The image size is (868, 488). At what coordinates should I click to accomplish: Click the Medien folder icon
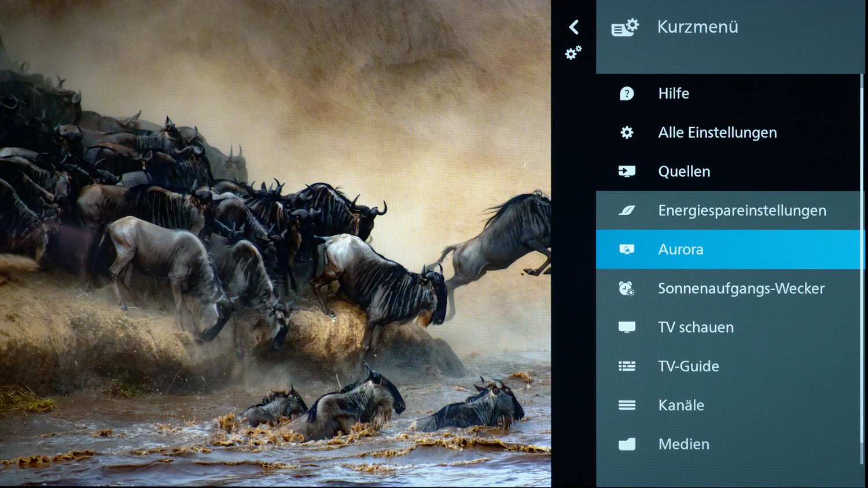pos(627,444)
